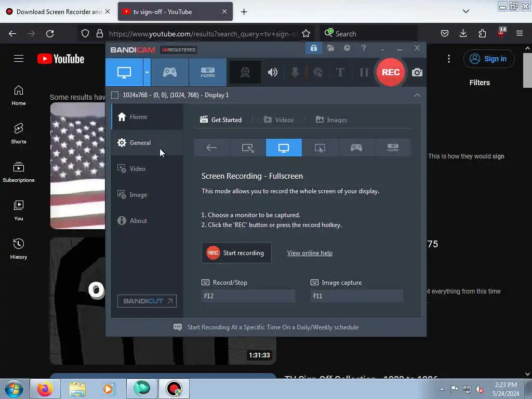
Task: Open About section in Bandicam sidebar
Action: pos(147,220)
